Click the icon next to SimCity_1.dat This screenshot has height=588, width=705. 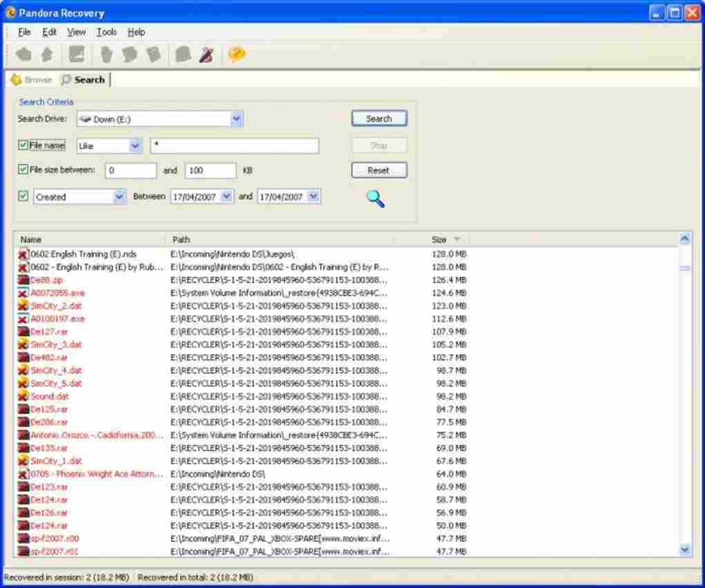point(23,462)
